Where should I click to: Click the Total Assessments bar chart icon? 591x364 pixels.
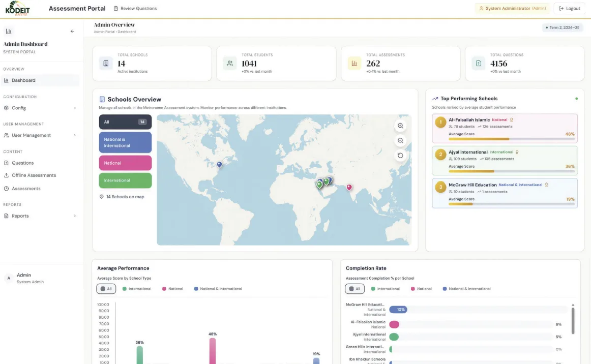[354, 64]
